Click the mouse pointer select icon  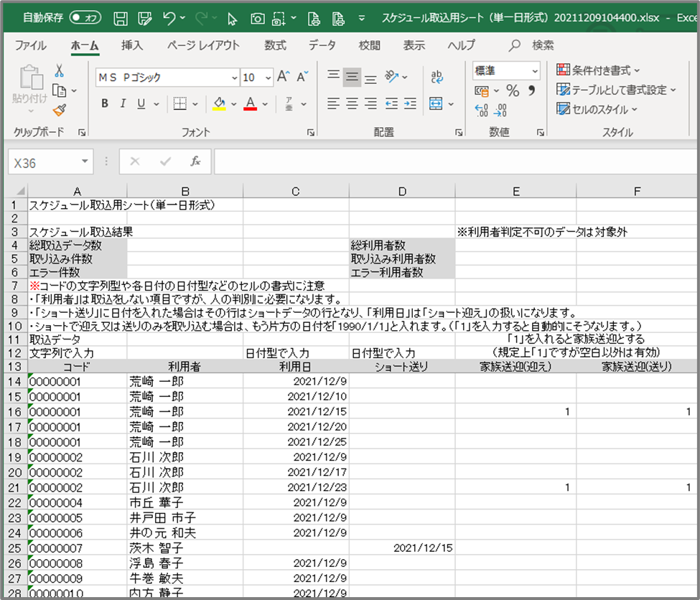(233, 19)
